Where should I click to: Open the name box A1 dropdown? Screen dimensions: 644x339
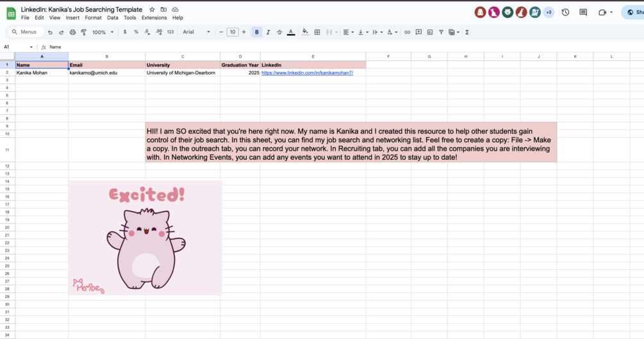pos(31,47)
